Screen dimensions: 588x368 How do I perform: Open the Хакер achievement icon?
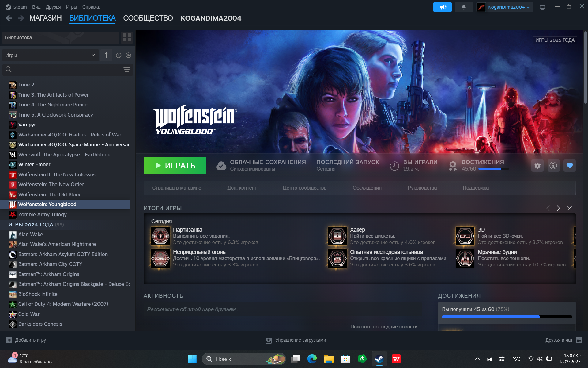coord(337,236)
